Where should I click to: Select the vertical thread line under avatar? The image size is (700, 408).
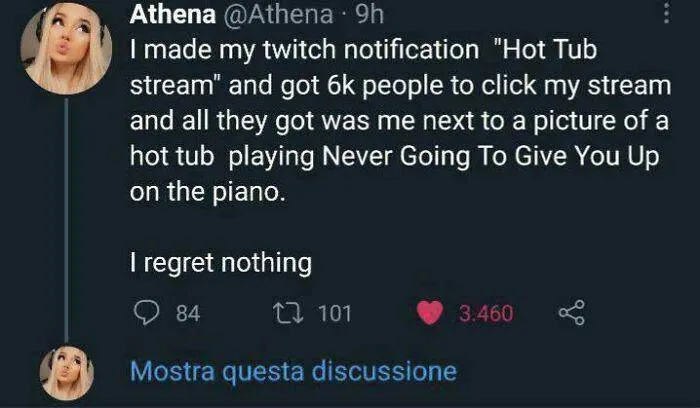pos(68,220)
